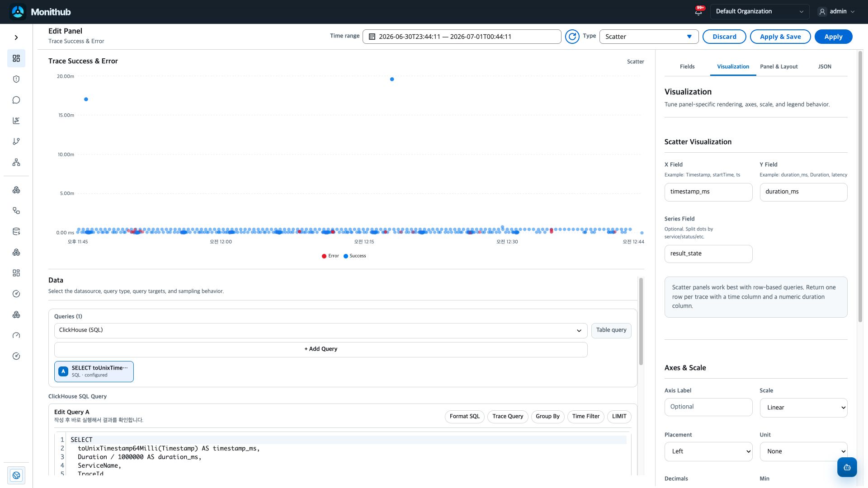Open the floating assistant bot icon

847,467
